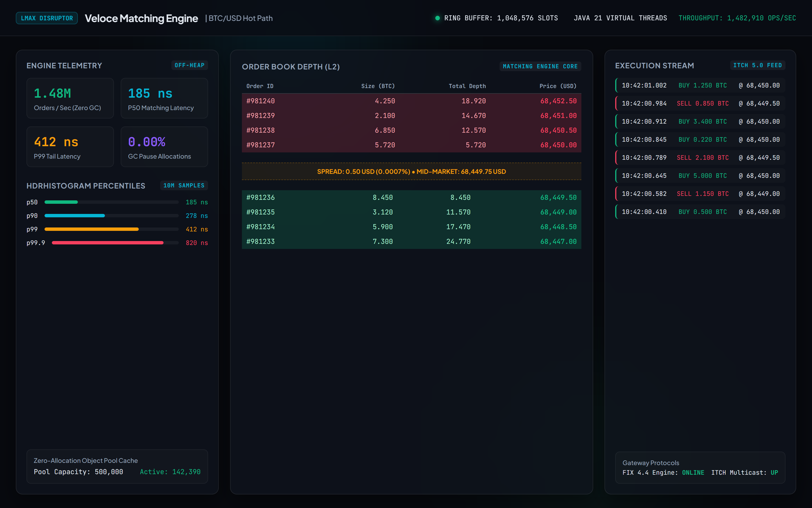Select the 0.00% GC Pause Allocations card
The image size is (812, 508).
point(164,147)
